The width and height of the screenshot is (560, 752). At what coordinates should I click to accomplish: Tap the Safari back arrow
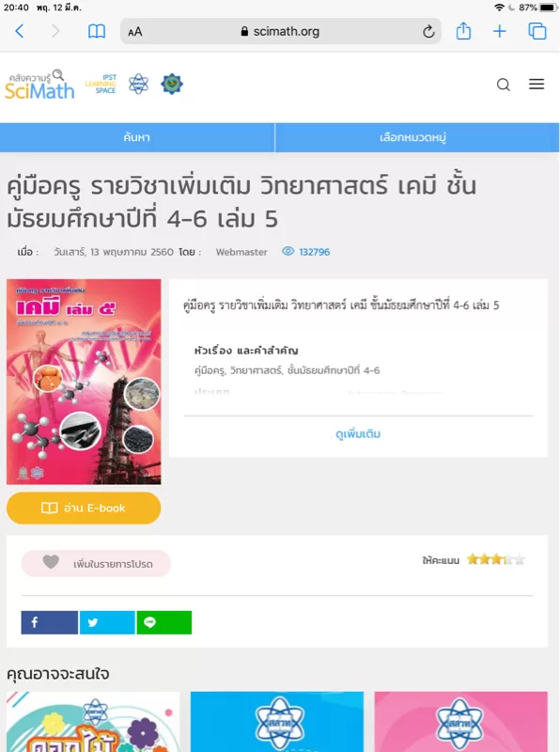pos(20,32)
